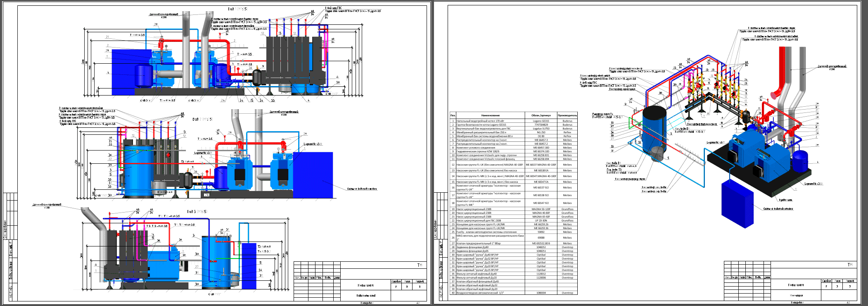
Task: Select row "Гидравлическая стрелка HZW 100/6"
Action: [x=514, y=151]
